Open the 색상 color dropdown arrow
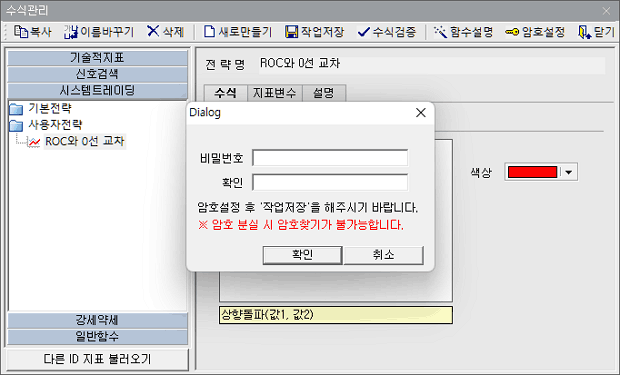This screenshot has height=375, width=620. point(569,172)
